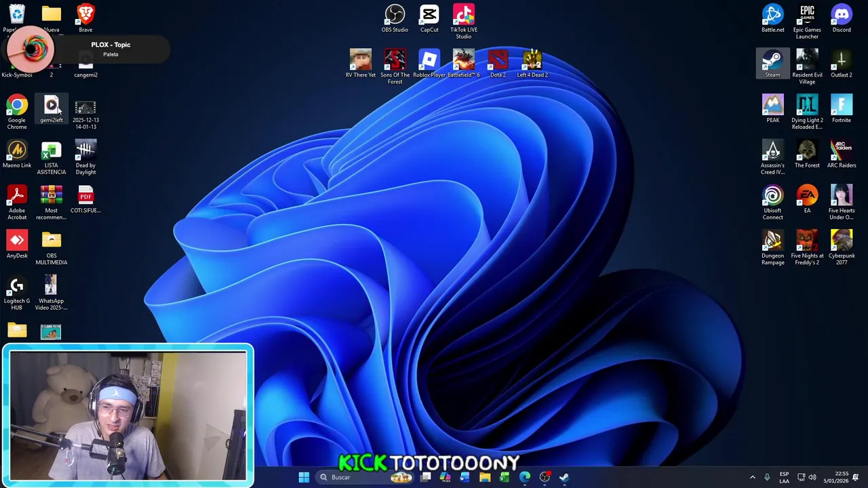
Task: Open Logitech G HUB shortcut
Action: [x=17, y=293]
